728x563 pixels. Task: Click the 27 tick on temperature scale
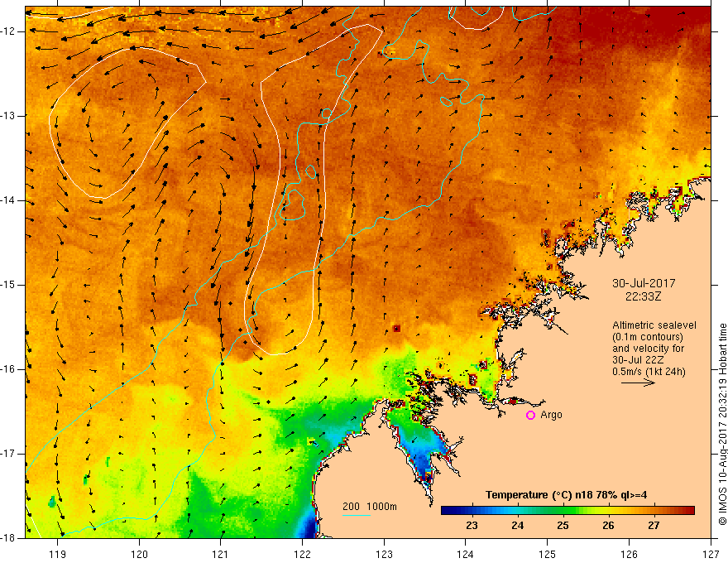click(654, 526)
